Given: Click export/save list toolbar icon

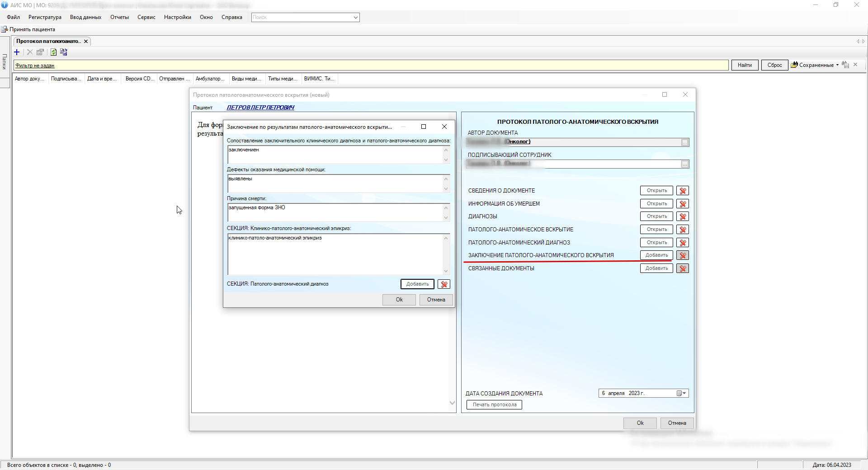Looking at the screenshot, I should [x=64, y=52].
